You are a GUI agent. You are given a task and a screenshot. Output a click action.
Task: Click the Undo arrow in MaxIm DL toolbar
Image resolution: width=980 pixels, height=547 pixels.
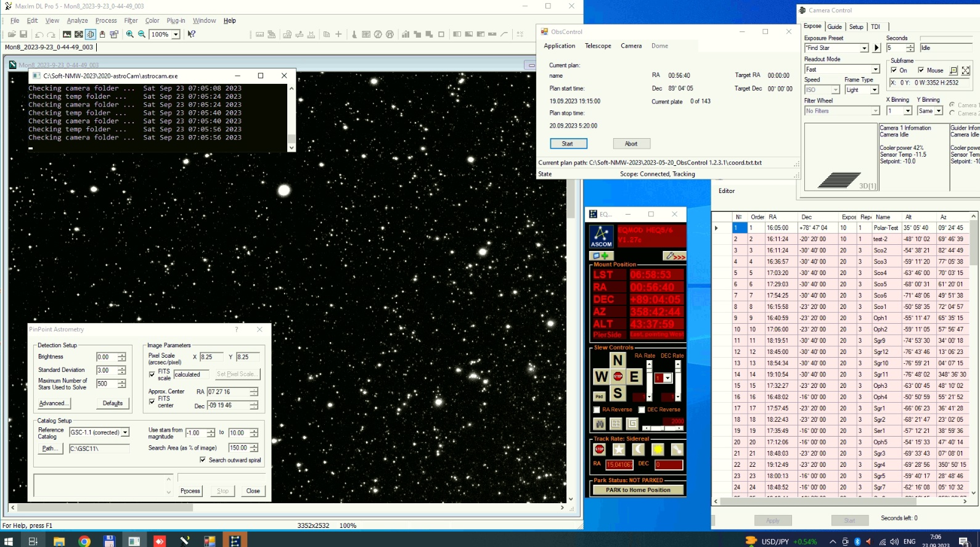[x=39, y=35]
